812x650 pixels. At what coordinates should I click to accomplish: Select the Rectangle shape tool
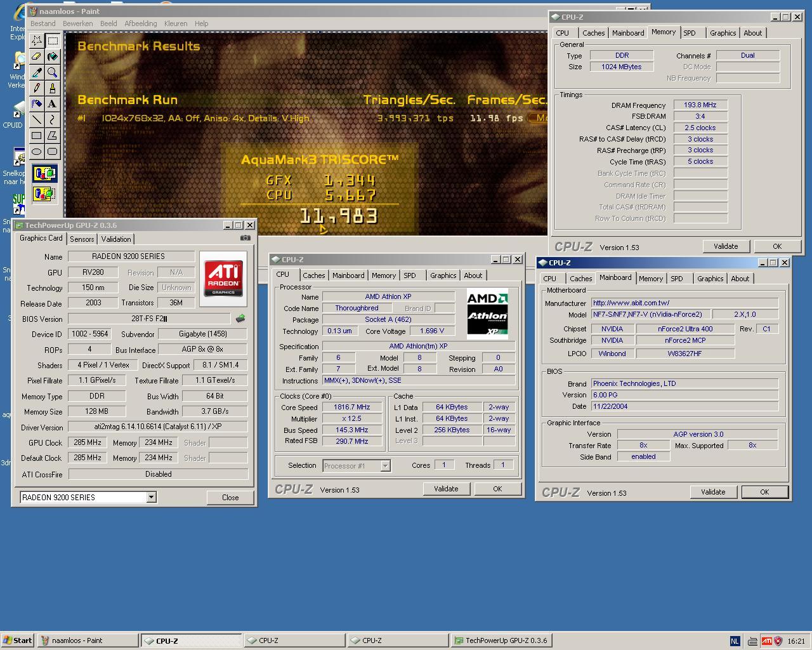(x=37, y=135)
